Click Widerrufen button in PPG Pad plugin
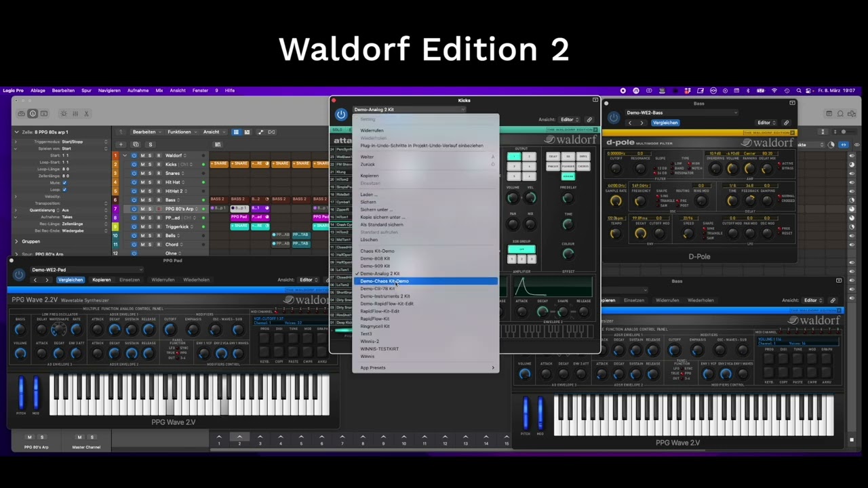Image resolution: width=868 pixels, height=488 pixels. [163, 280]
